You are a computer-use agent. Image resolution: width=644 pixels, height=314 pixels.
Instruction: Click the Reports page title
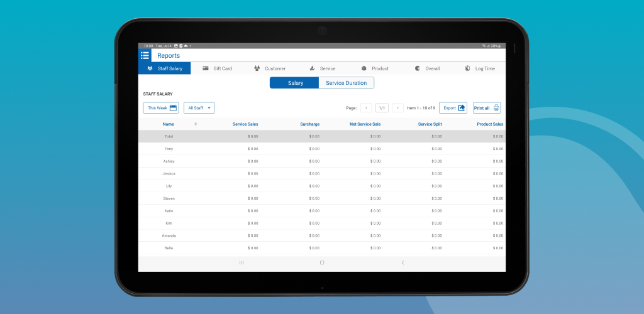(169, 56)
